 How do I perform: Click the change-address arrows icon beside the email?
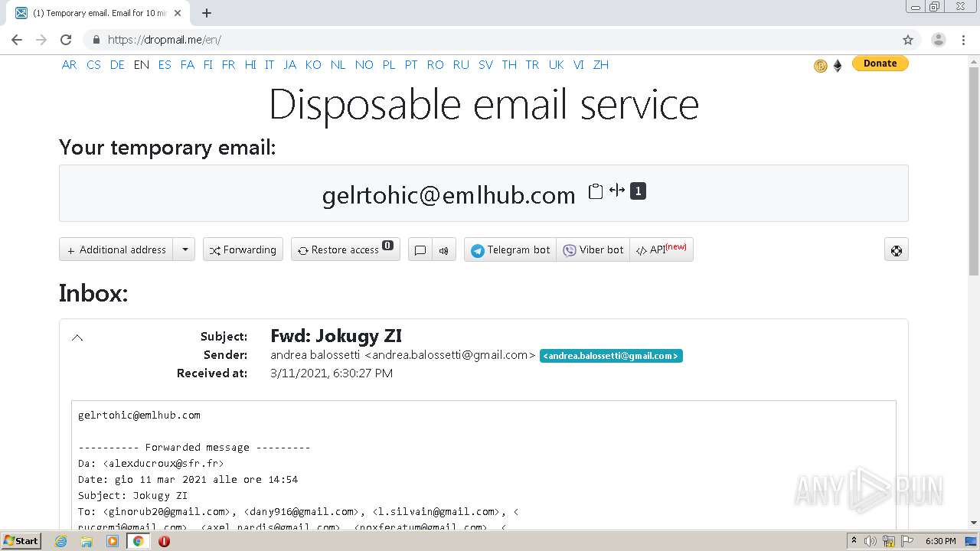coord(617,191)
